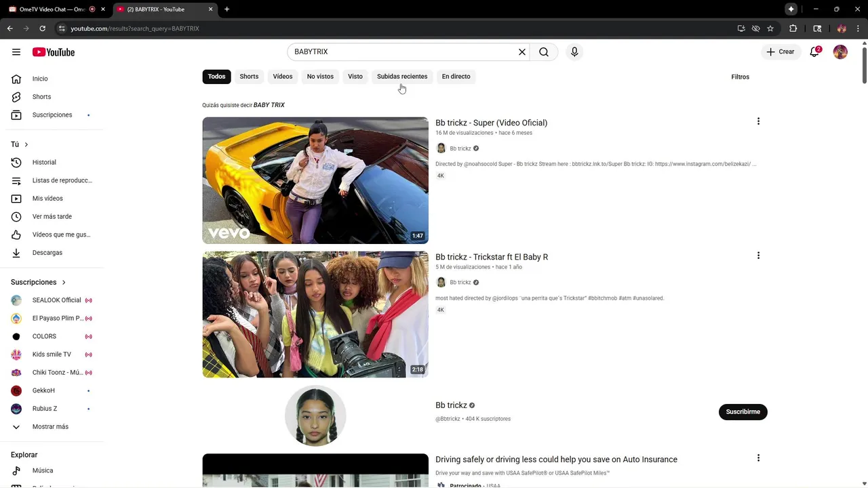The width and height of the screenshot is (868, 488).
Task: Open the Chrome extensions puzzle icon
Action: click(793, 28)
